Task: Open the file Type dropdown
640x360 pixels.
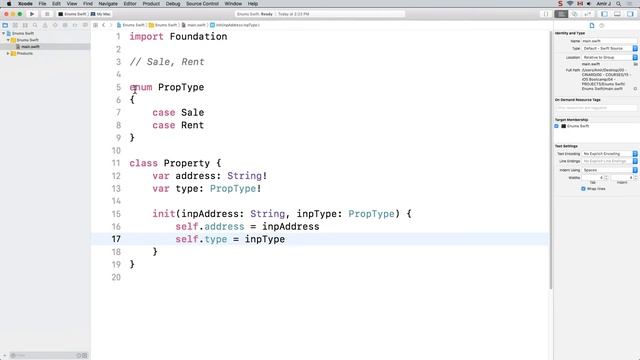Action: pos(609,48)
